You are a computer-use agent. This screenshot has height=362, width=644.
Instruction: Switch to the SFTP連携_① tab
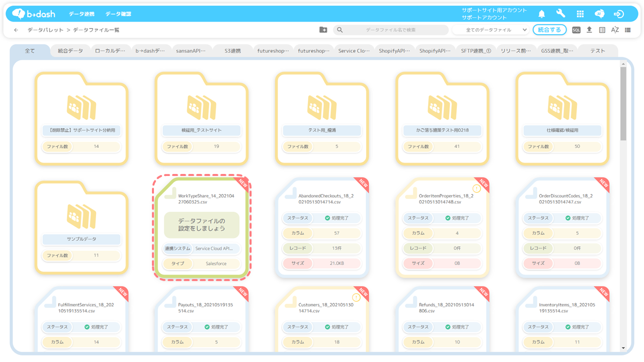point(476,51)
